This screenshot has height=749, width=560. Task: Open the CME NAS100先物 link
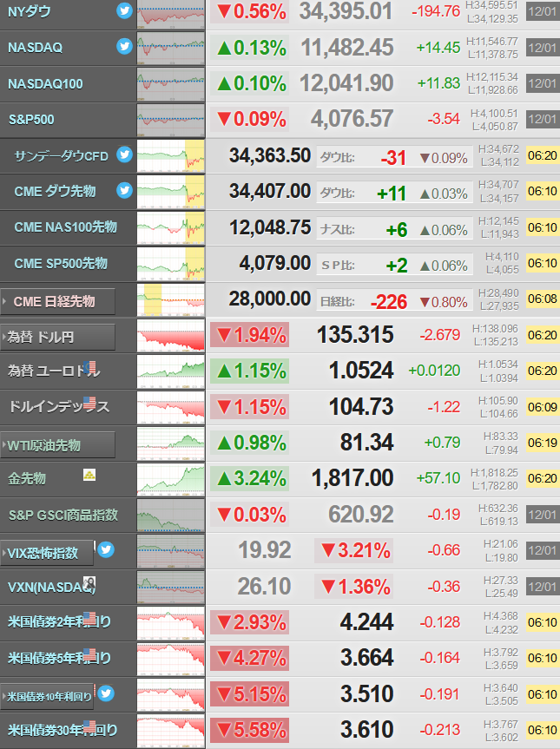coord(65,227)
